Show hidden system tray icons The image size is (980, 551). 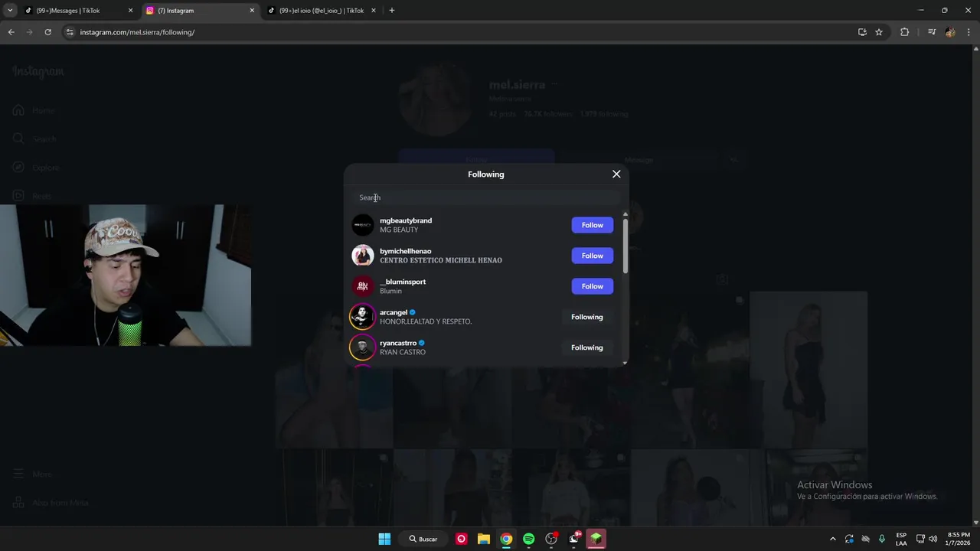coord(833,539)
